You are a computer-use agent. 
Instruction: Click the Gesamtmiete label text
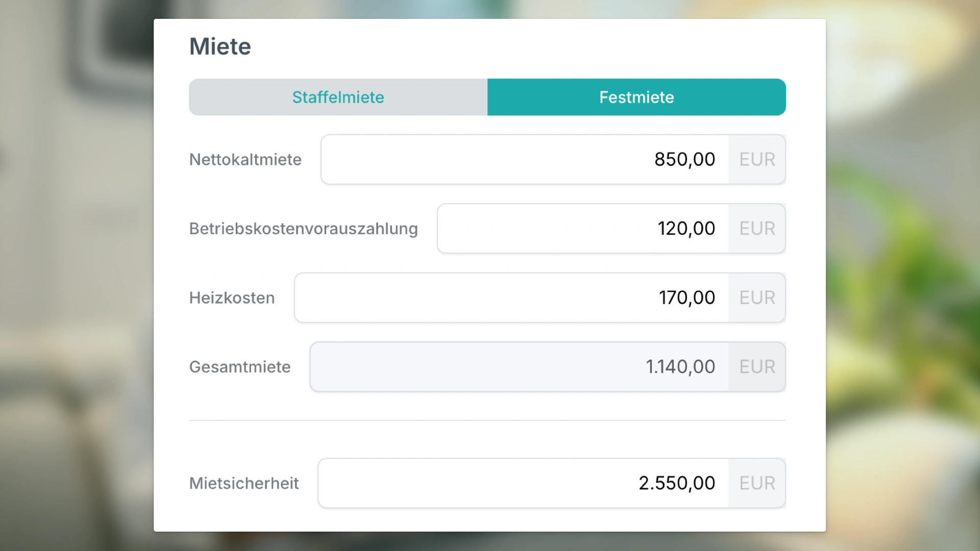pyautogui.click(x=239, y=367)
